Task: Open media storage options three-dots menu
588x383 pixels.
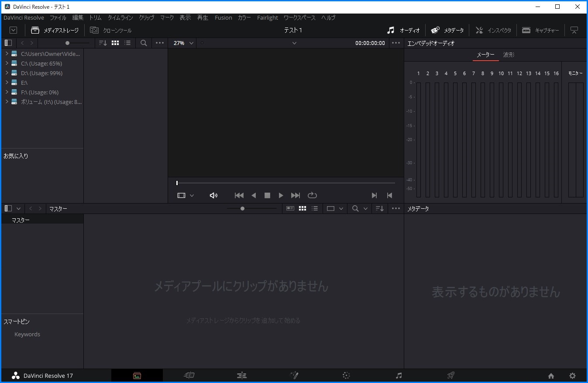Action: pos(160,43)
